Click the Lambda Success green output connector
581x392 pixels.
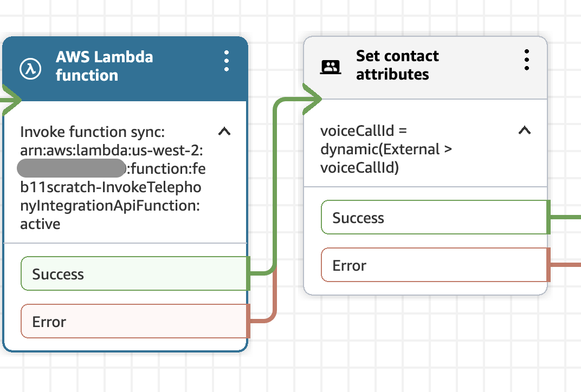[248, 273]
